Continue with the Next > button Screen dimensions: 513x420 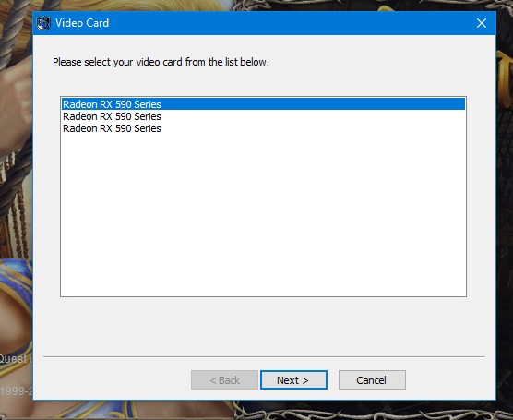coord(293,380)
